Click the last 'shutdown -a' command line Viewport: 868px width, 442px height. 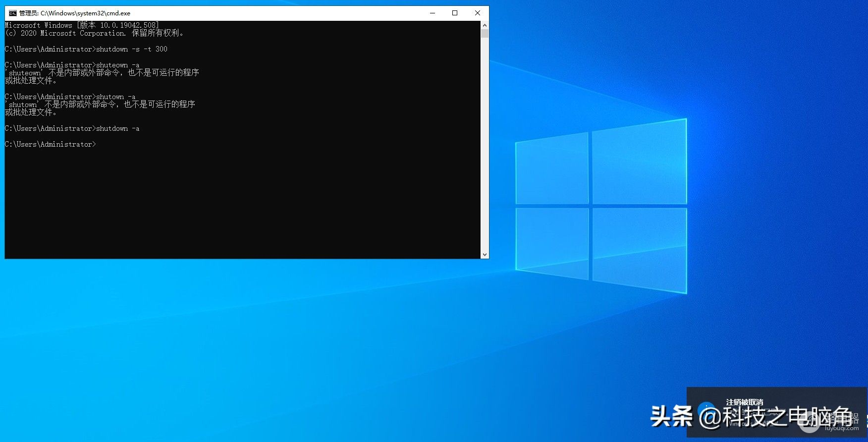(x=72, y=128)
